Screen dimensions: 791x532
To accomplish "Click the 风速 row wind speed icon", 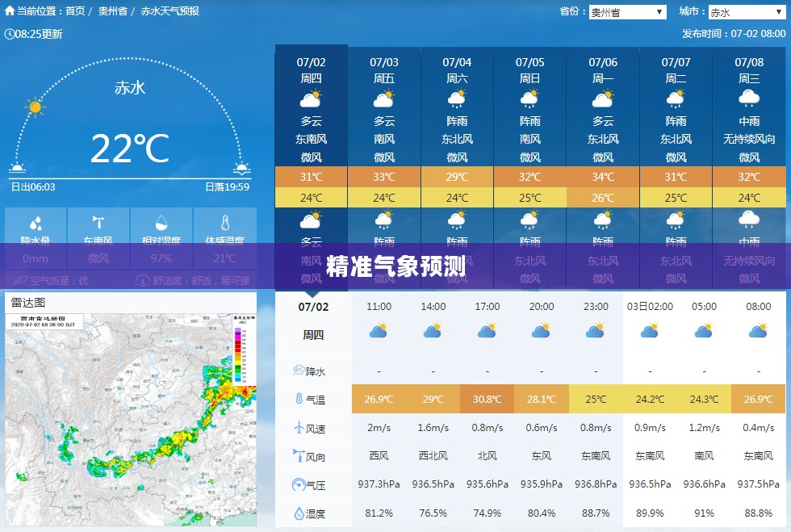I will point(299,428).
